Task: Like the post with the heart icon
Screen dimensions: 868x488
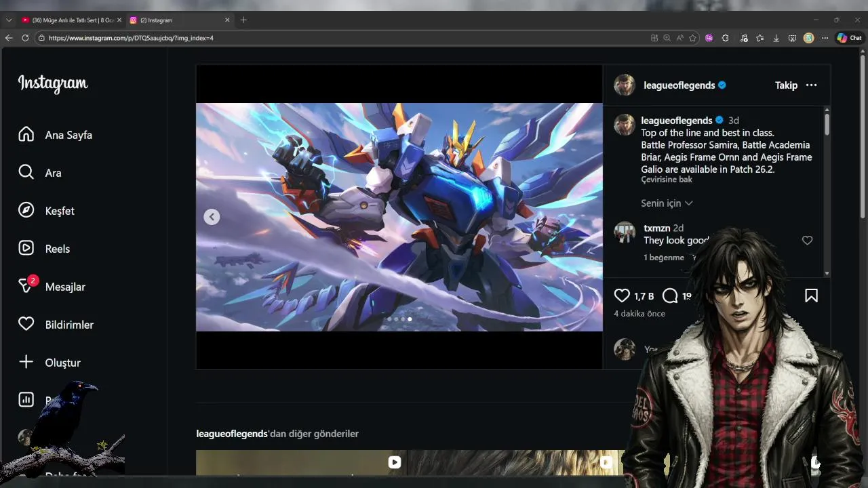Action: (x=622, y=296)
